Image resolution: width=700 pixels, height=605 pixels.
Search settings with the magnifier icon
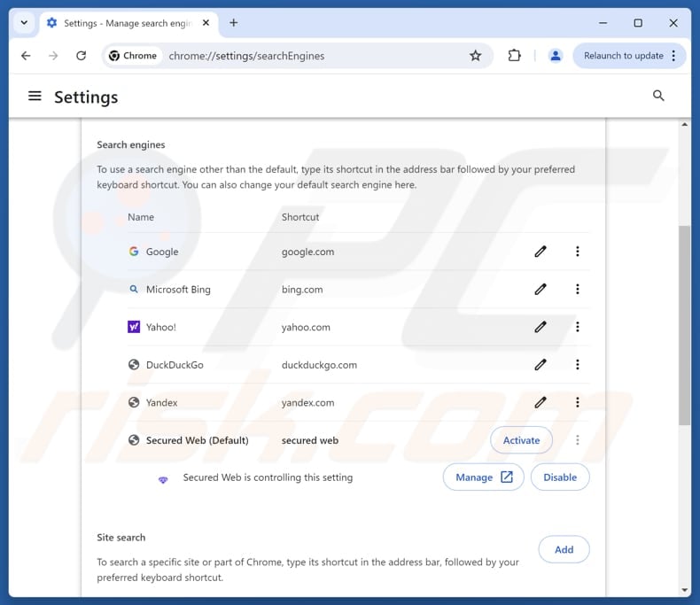coord(658,96)
